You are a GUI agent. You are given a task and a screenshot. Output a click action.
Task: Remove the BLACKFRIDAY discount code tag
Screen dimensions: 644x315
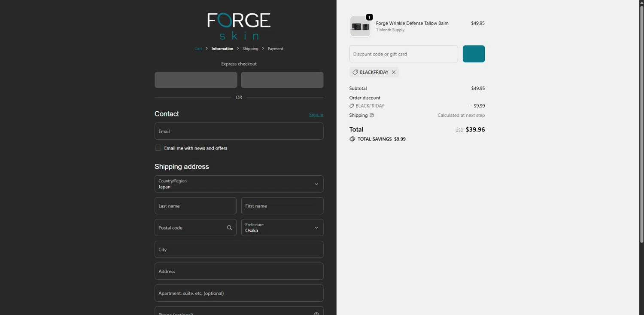tap(393, 72)
